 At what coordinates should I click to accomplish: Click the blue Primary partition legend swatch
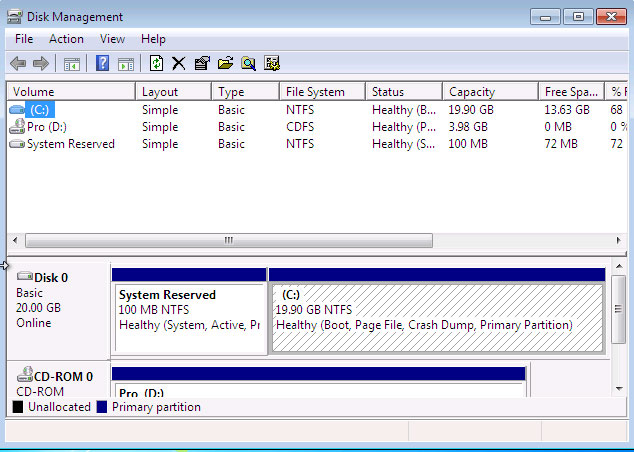pos(102,408)
